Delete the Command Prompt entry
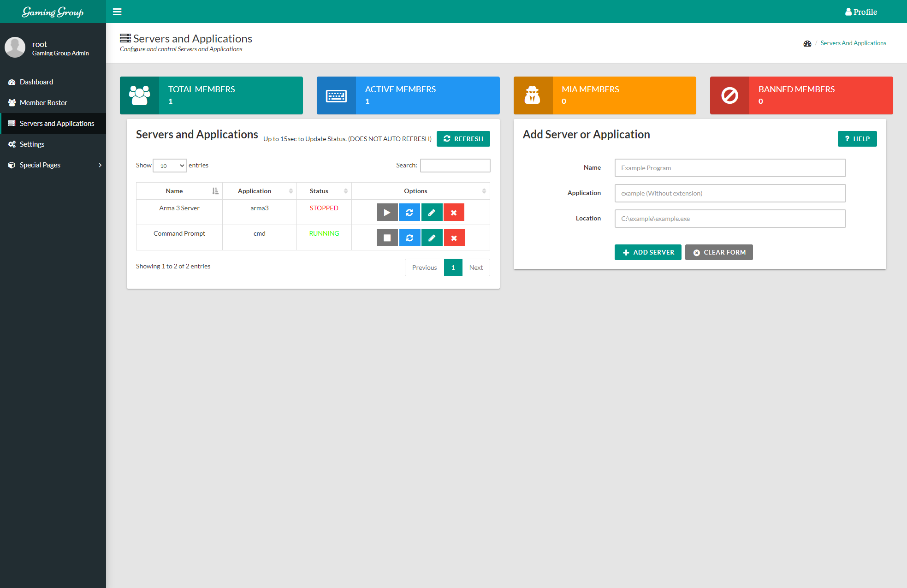907x588 pixels. (454, 238)
